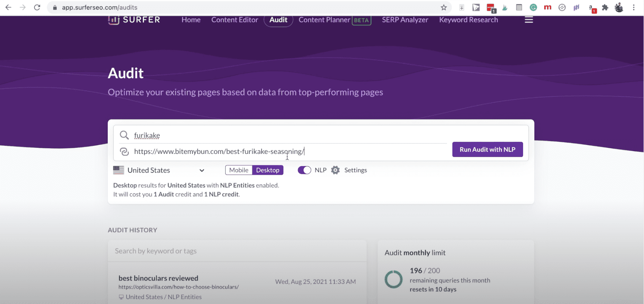
Task: Open the Settings gear icon
Action: pyautogui.click(x=335, y=170)
